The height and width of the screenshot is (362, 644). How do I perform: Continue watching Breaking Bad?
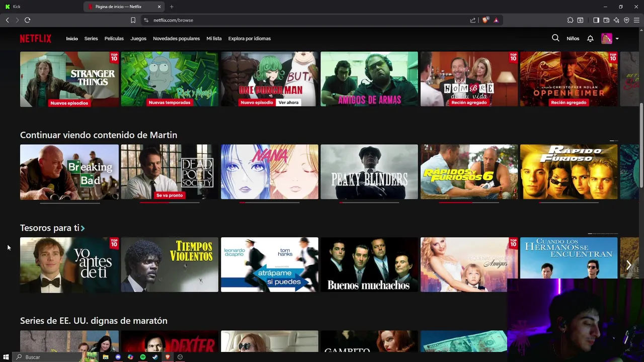[69, 172]
